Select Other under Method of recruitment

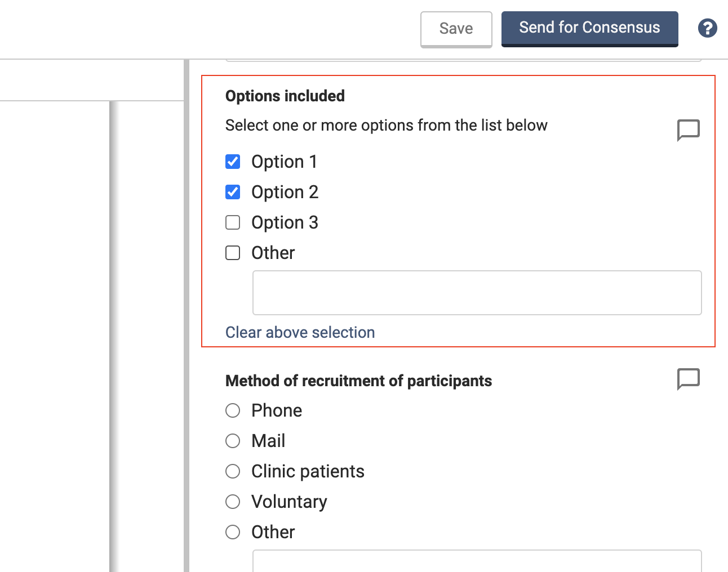pos(233,533)
